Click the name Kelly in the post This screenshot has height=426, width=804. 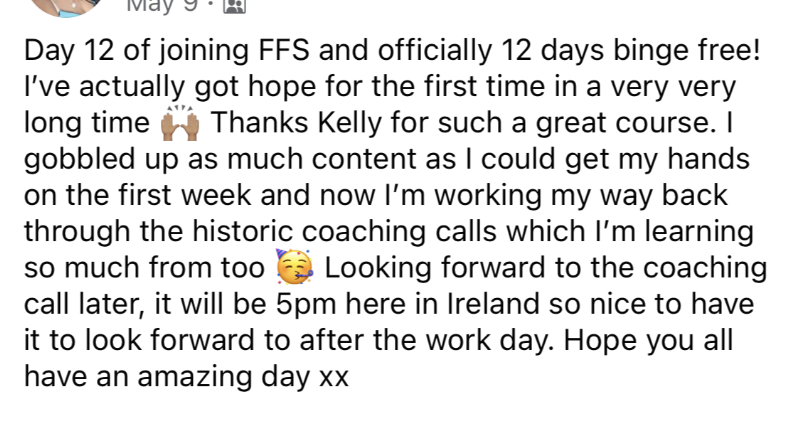[350, 124]
